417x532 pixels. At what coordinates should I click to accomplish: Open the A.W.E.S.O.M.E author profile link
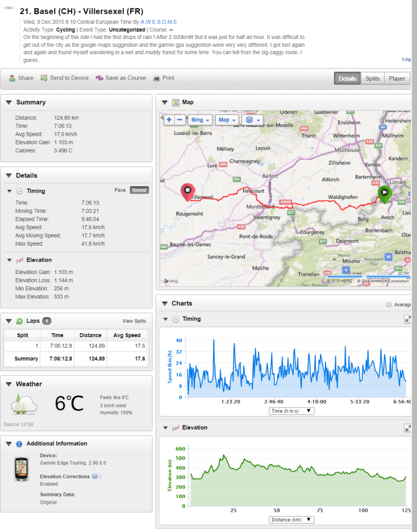(x=160, y=21)
